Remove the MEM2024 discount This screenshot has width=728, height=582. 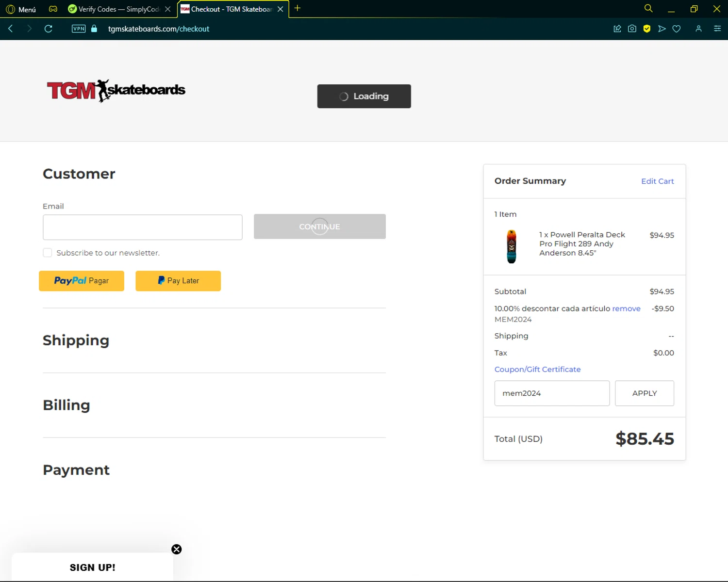pyautogui.click(x=626, y=308)
